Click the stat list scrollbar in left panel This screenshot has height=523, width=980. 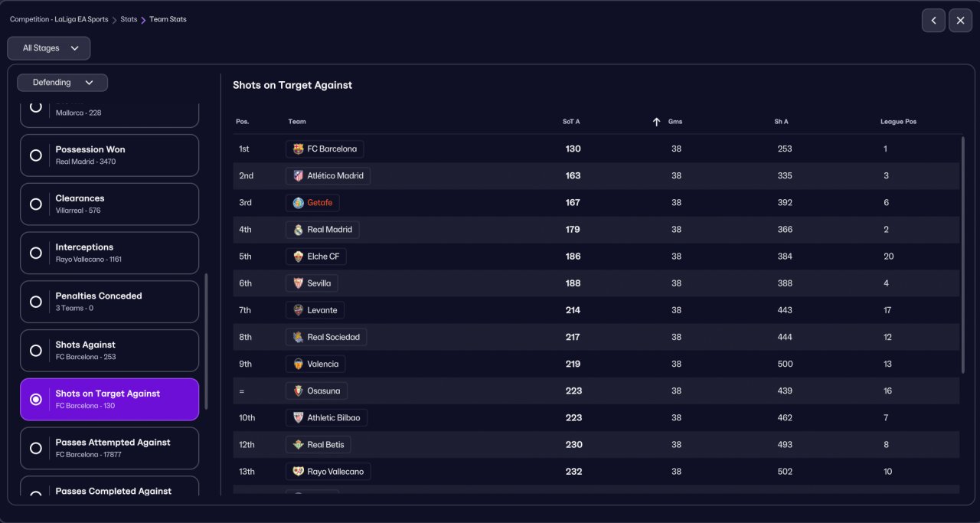click(205, 329)
